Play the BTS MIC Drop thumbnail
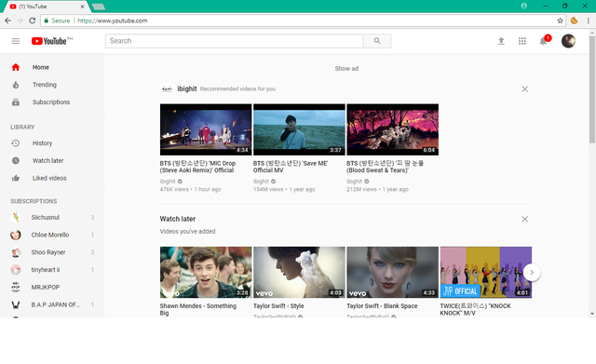 (206, 129)
